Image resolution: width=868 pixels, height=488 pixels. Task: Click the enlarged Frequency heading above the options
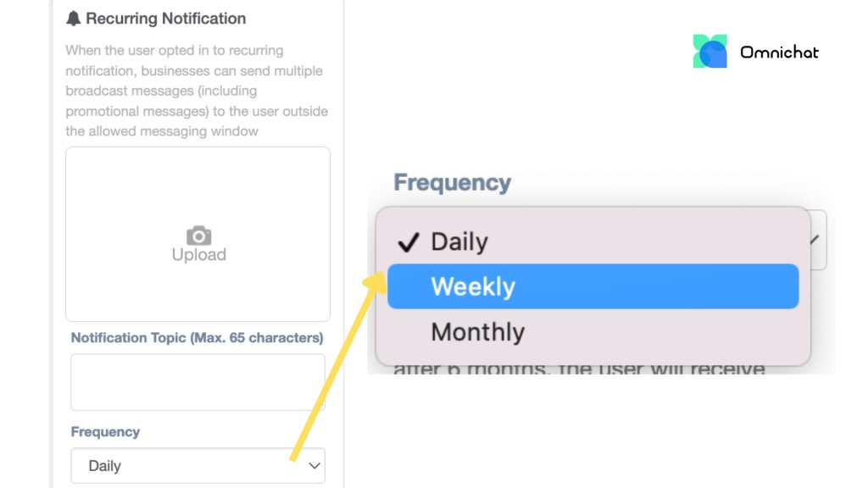click(x=452, y=183)
